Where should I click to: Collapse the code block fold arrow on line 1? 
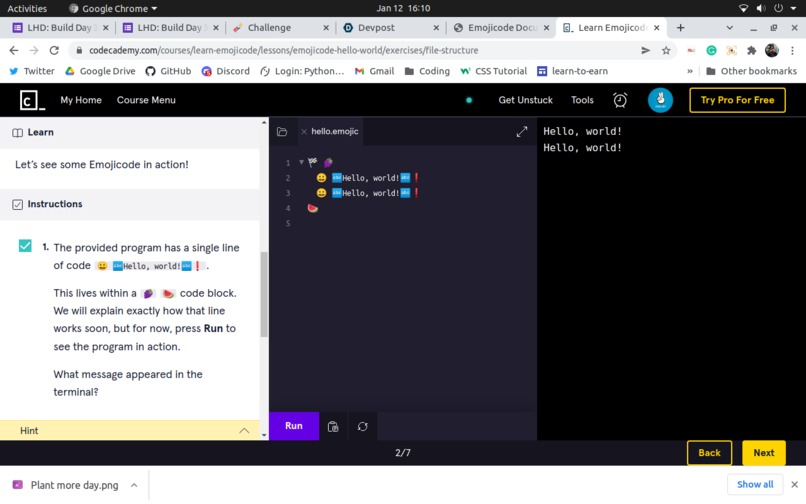point(301,163)
